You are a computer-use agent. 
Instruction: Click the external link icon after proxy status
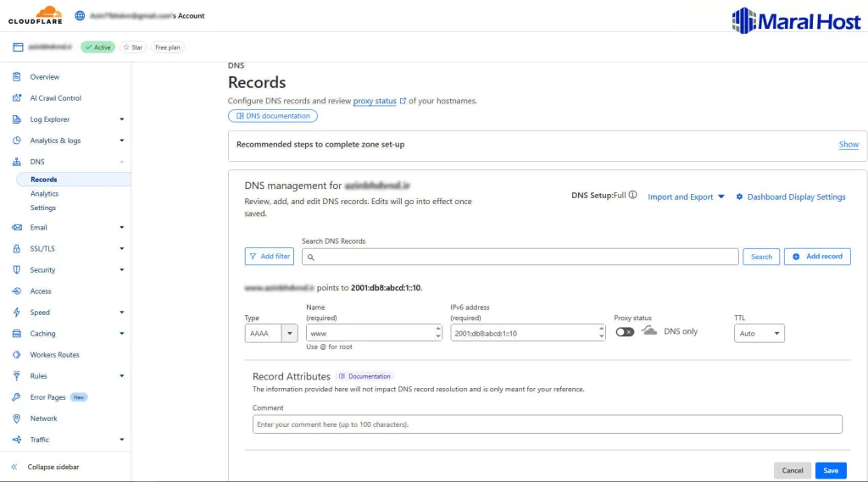(403, 101)
